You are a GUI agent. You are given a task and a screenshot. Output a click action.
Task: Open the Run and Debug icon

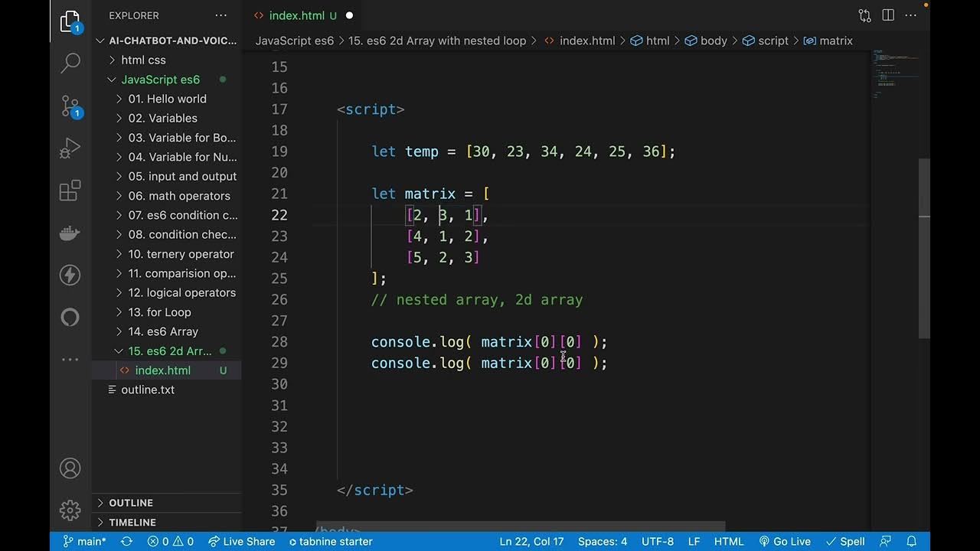pos(70,148)
